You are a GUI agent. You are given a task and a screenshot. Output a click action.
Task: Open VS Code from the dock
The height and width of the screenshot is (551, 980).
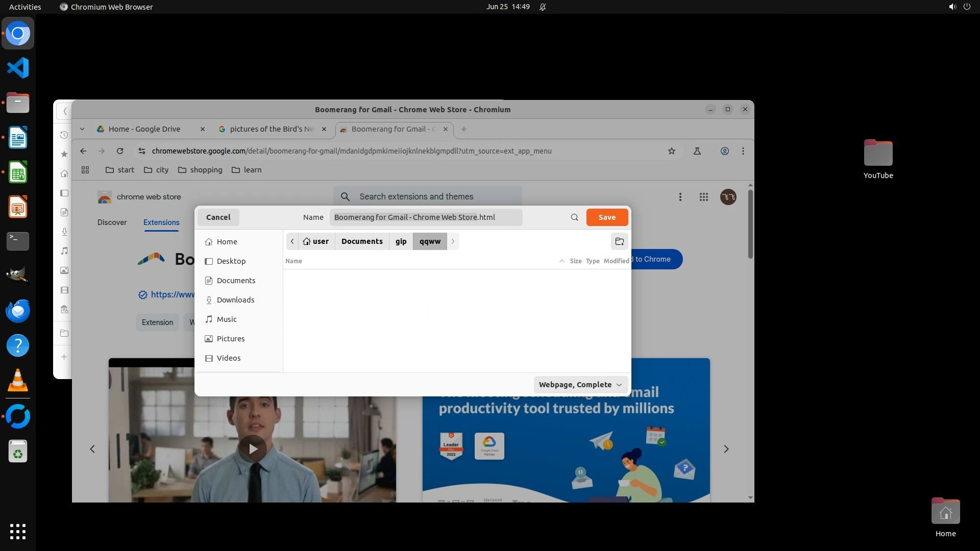(18, 68)
